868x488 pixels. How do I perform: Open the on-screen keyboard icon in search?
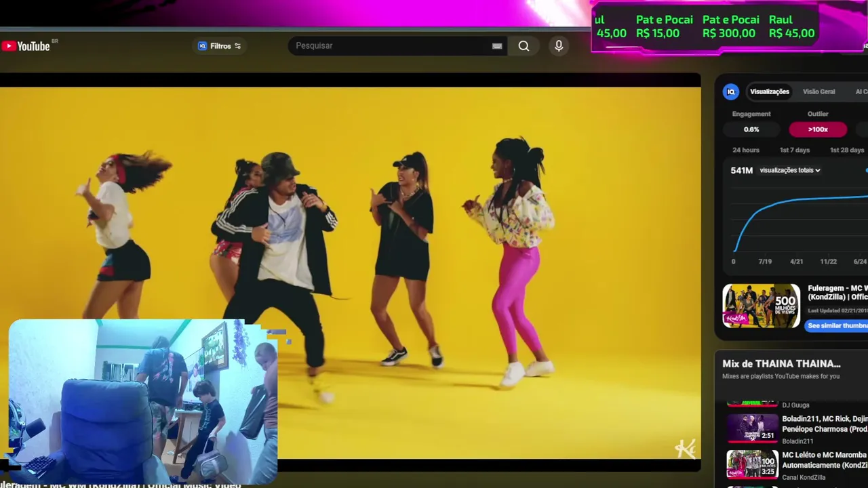(x=497, y=46)
